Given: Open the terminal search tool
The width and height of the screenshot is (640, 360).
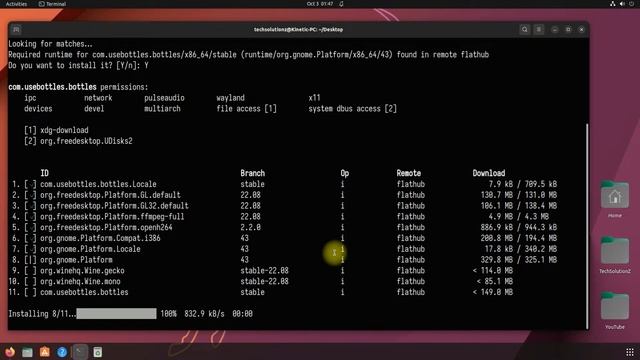Looking at the screenshot, I should point(524,29).
